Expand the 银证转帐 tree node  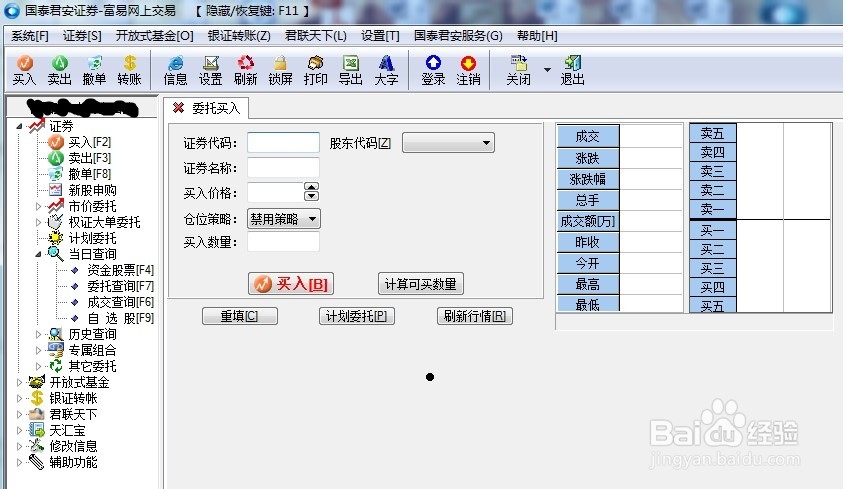[x=19, y=398]
